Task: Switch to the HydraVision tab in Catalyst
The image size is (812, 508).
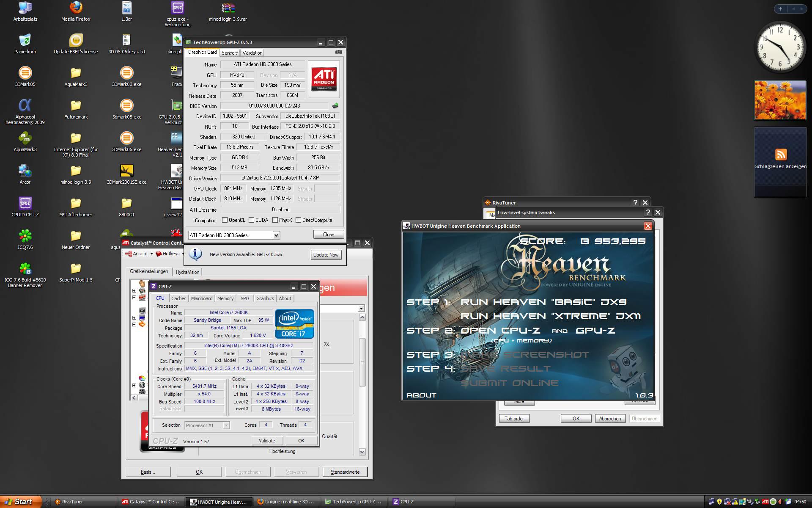Action: coord(187,272)
